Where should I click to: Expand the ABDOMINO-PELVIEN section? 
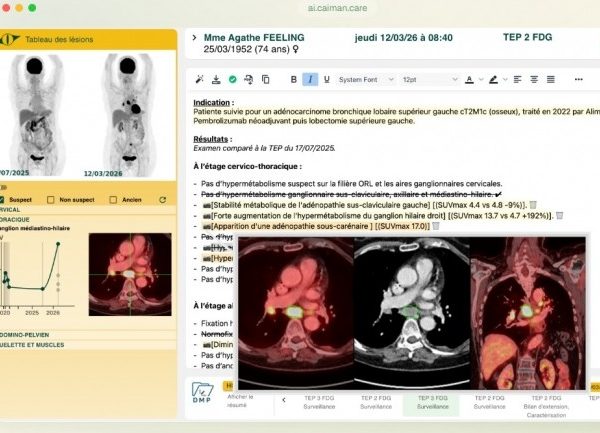tap(88, 335)
